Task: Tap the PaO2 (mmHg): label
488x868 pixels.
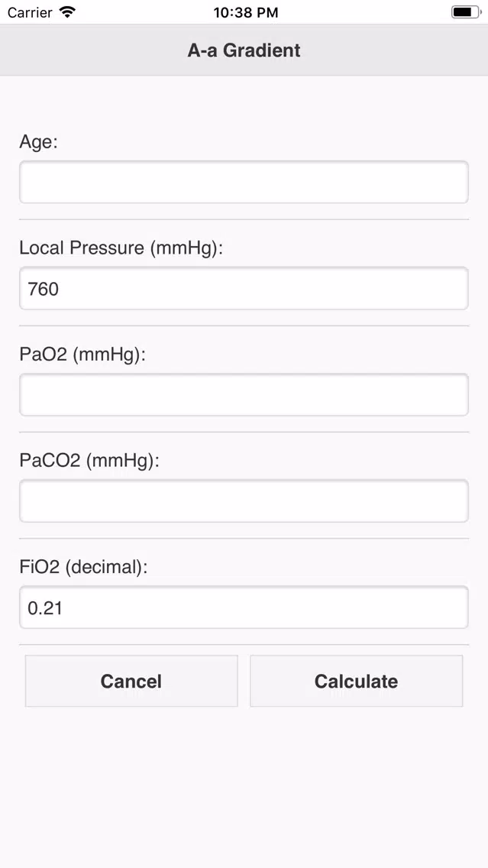Action: pyautogui.click(x=82, y=355)
